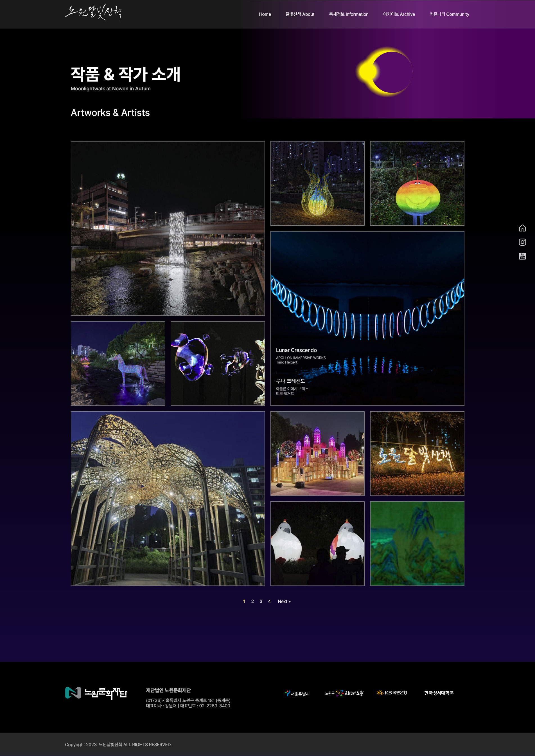
Task: Go to page 1 of gallery
Action: 244,601
